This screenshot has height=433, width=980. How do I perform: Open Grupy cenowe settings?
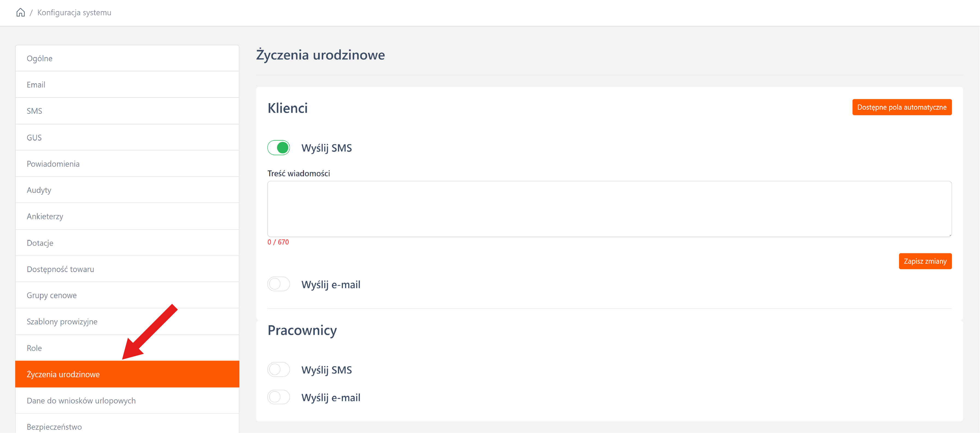pos(52,296)
